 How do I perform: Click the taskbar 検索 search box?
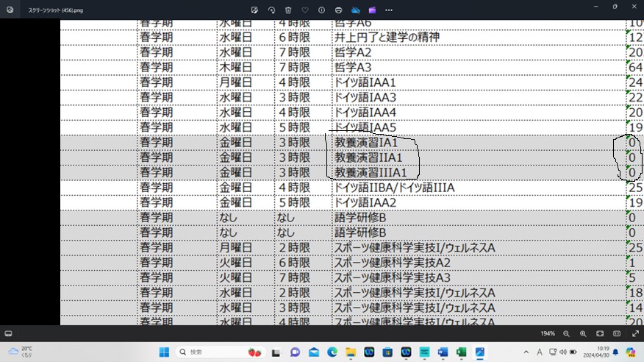[221, 352]
